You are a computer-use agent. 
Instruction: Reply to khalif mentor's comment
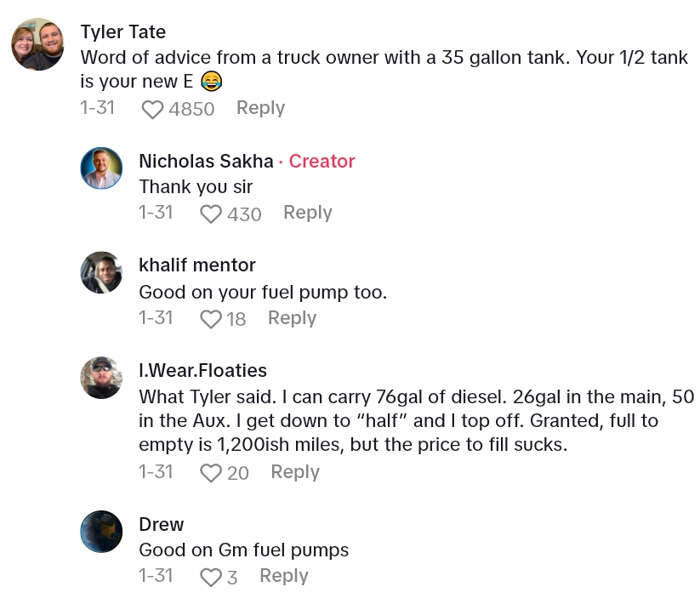(292, 318)
